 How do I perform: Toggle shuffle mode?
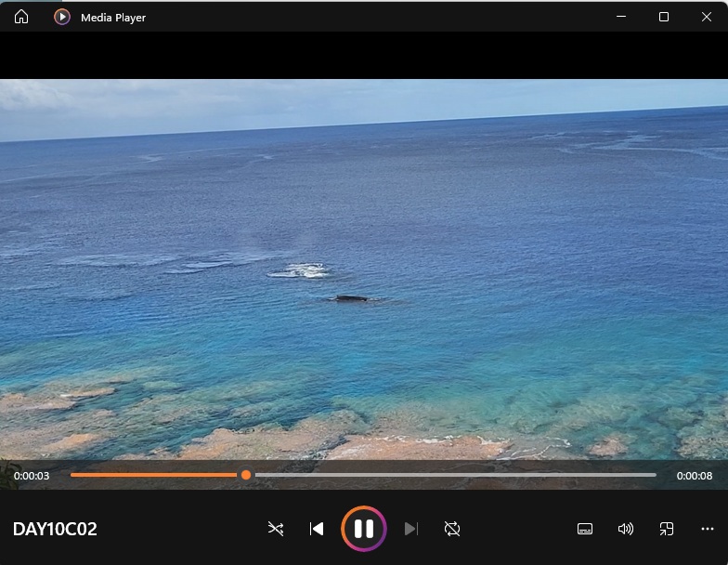pyautogui.click(x=276, y=529)
